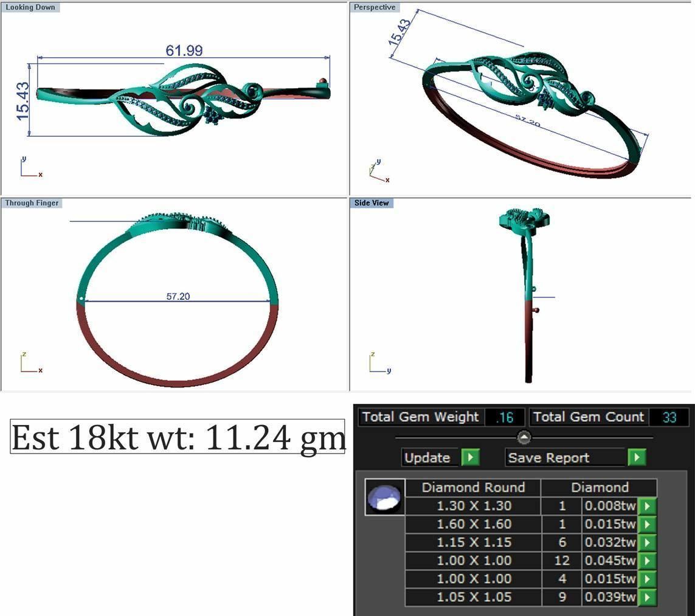Viewport: 695px width, 616px height.
Task: Click the Total Gem Weight label
Action: pos(420,417)
